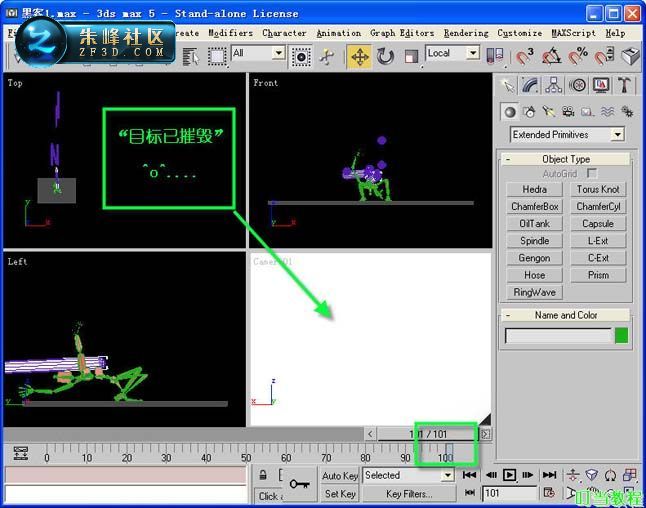Open the MAXScript menu
Screen dimensions: 646x508
(573, 33)
